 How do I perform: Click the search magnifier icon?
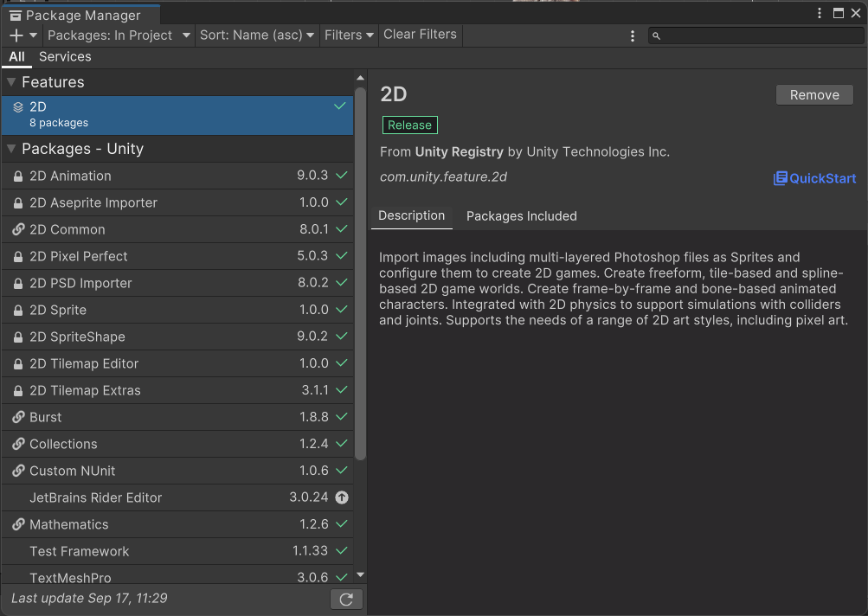pos(657,36)
